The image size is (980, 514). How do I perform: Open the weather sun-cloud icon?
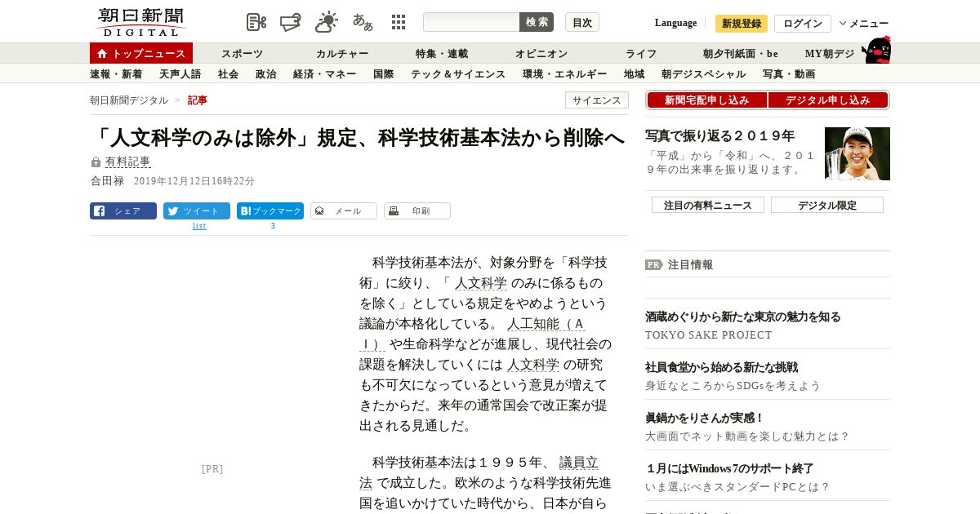(327, 22)
